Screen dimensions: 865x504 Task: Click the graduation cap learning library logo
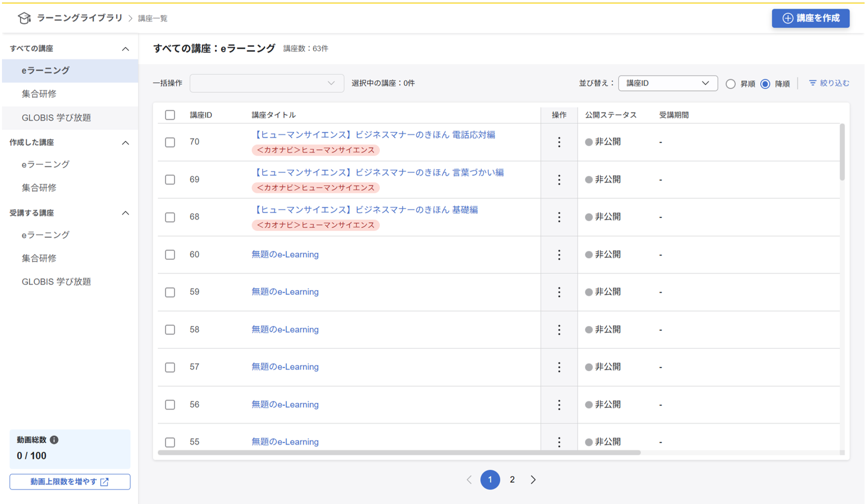[x=23, y=18]
